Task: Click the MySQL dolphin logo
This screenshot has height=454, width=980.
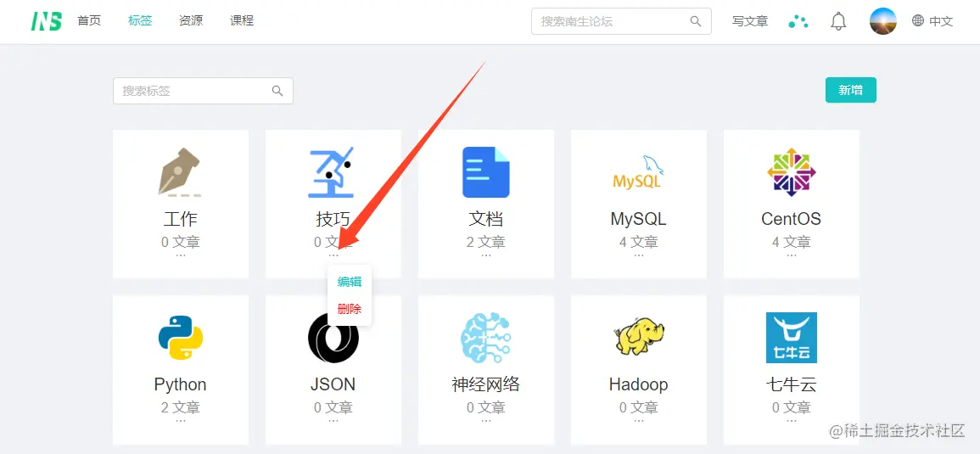Action: 638,172
